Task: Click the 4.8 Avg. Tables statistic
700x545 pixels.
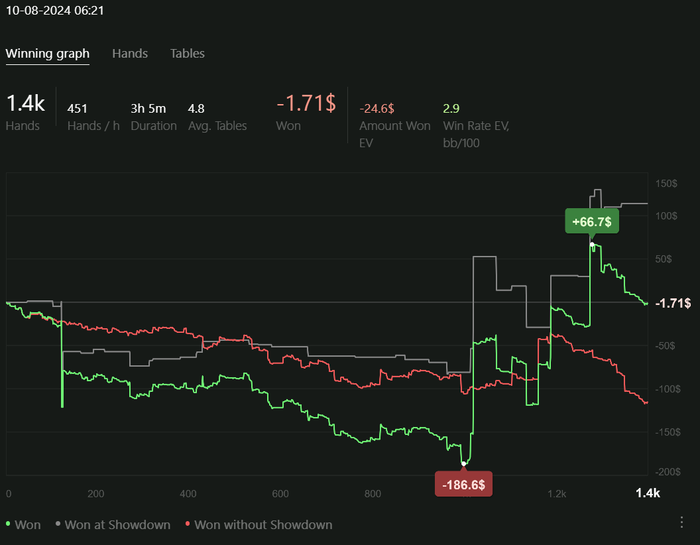Action: pos(196,107)
